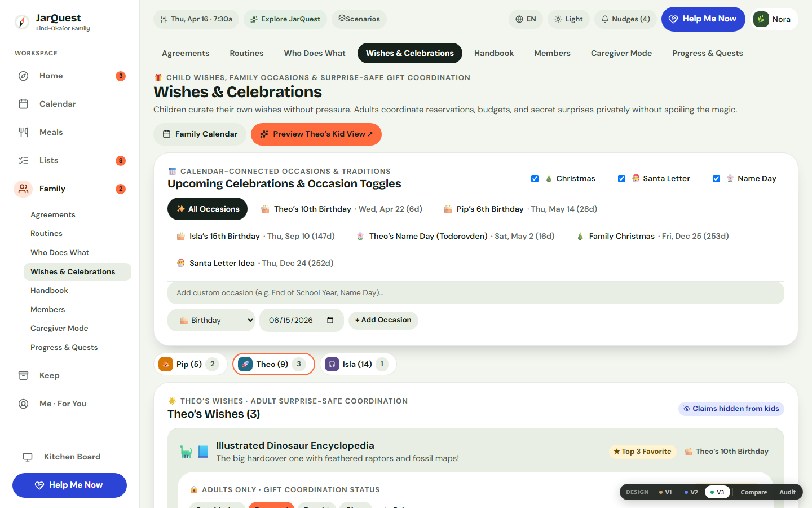Click the JarQuest compass logo icon
The image size is (812, 508).
[21, 22]
